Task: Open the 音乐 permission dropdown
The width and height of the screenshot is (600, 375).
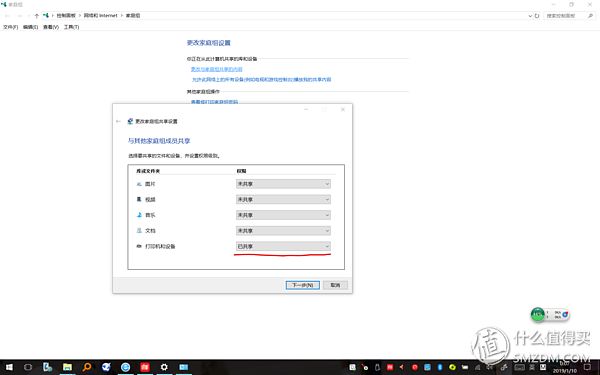Action: (x=283, y=215)
